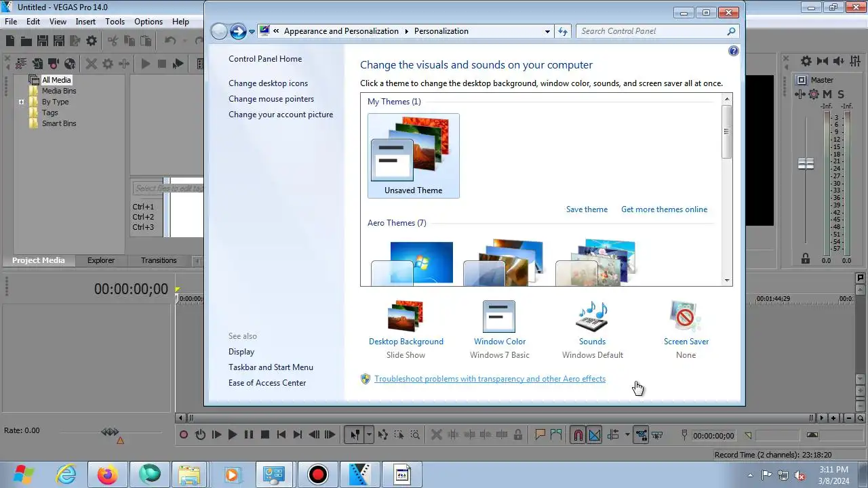The image size is (868, 488).
Task: Open Troubleshoot transparency and Aero effects link
Action: click(490, 379)
